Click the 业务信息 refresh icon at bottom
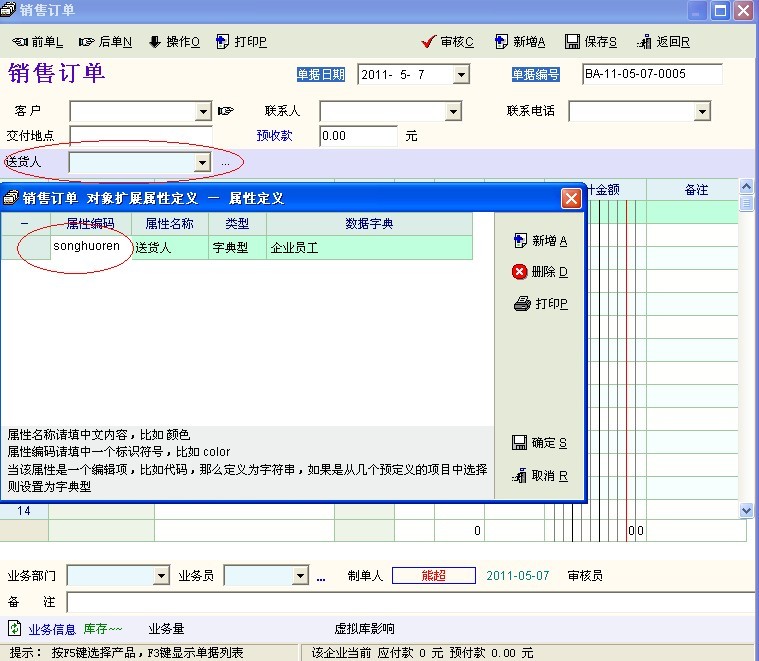This screenshot has width=759, height=661. click(14, 628)
